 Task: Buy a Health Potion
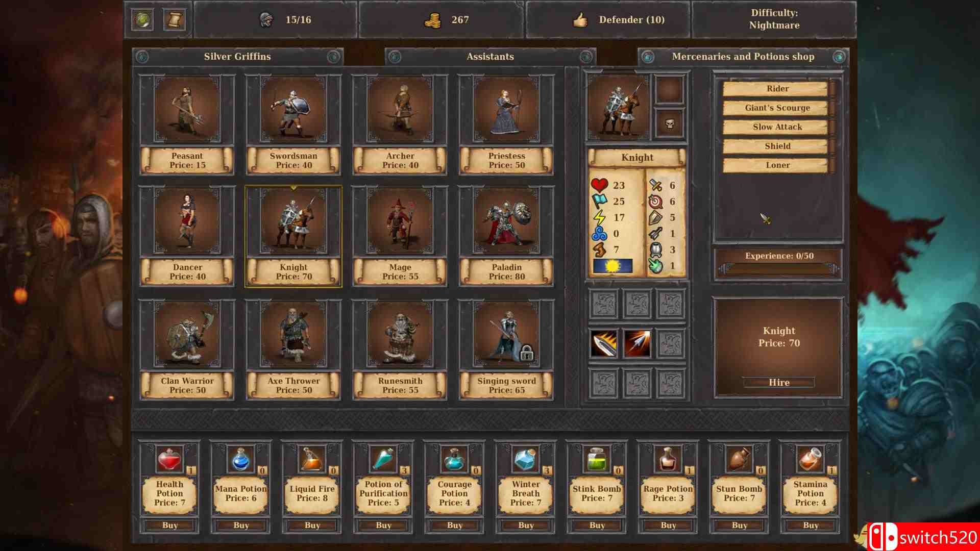(170, 525)
